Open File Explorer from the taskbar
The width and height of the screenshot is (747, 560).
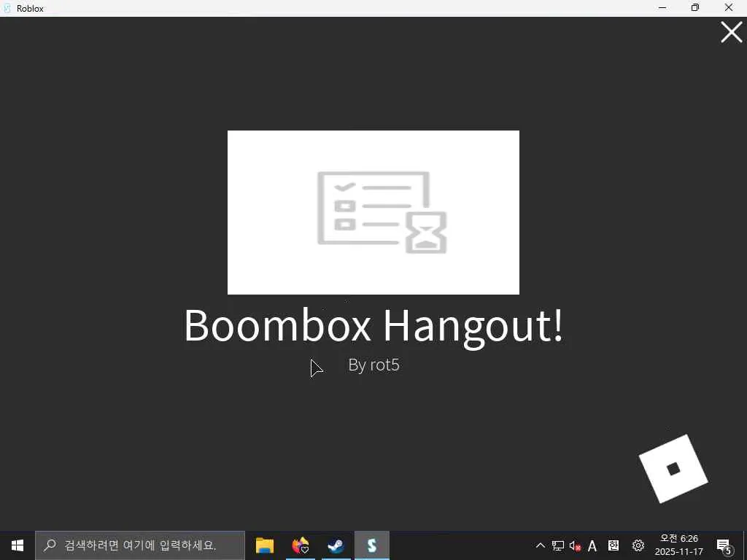click(x=265, y=545)
